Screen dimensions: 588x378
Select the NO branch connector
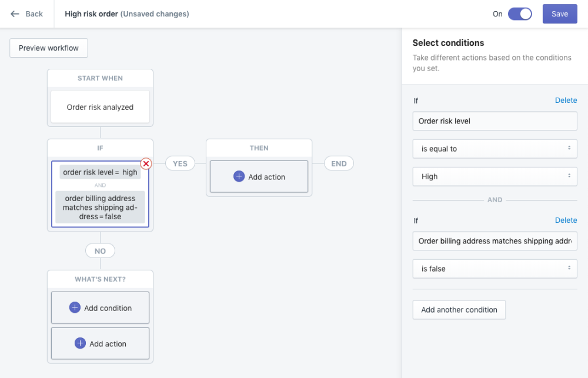[x=100, y=250]
